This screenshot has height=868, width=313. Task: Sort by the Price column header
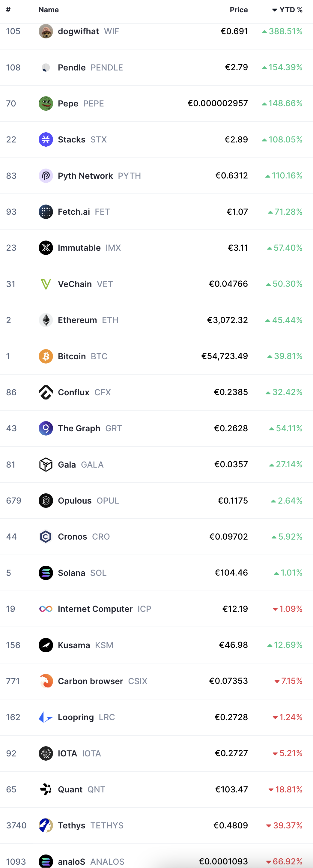[x=239, y=10]
